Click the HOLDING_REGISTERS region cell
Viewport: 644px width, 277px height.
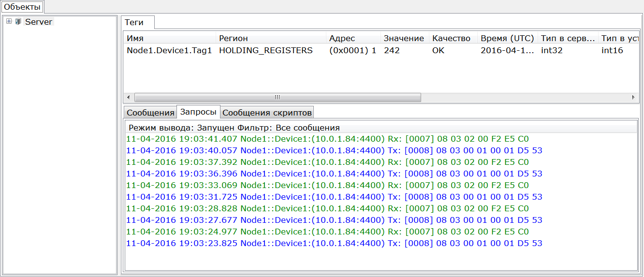[266, 50]
